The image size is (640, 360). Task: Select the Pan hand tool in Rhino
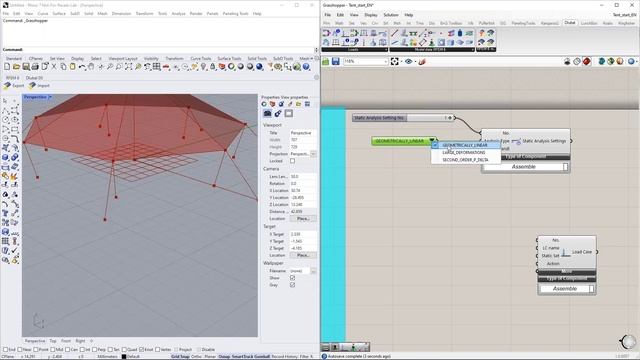point(91,67)
